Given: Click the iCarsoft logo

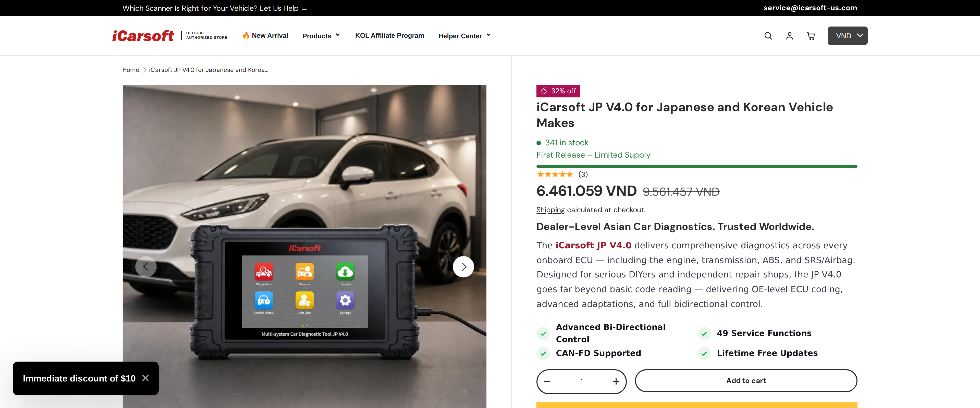Looking at the screenshot, I should pyautogui.click(x=143, y=36).
